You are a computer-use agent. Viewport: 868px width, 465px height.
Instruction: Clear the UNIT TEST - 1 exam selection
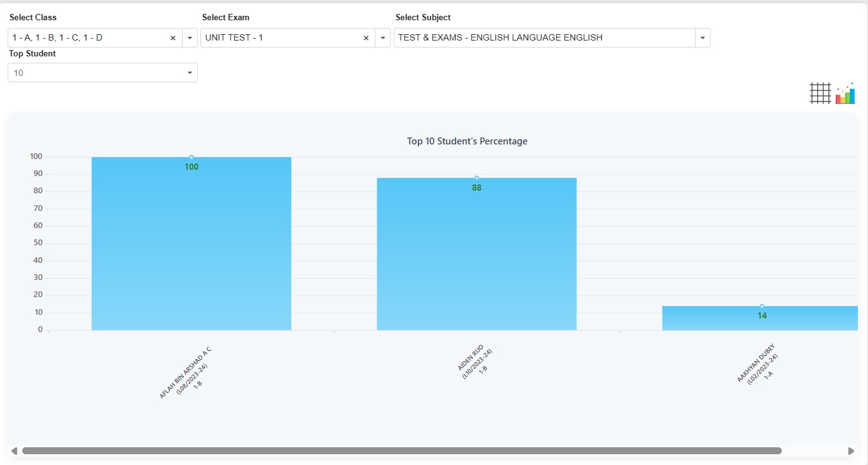(x=366, y=38)
